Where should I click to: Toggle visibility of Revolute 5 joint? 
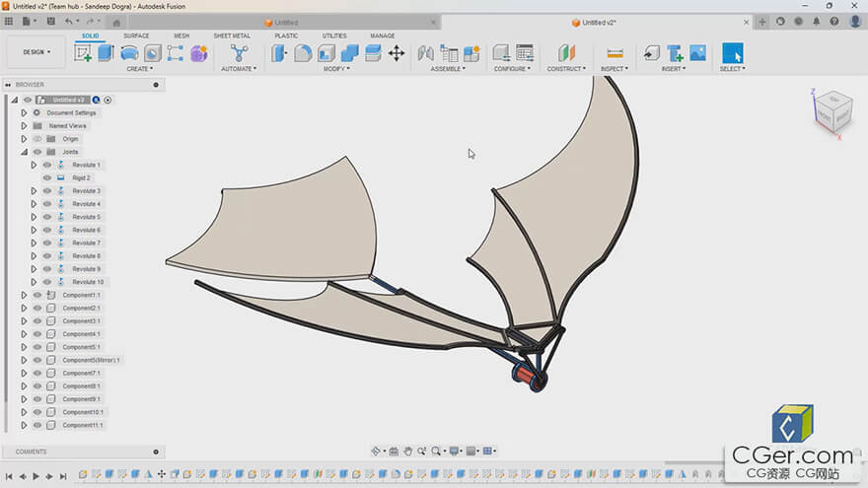click(47, 217)
